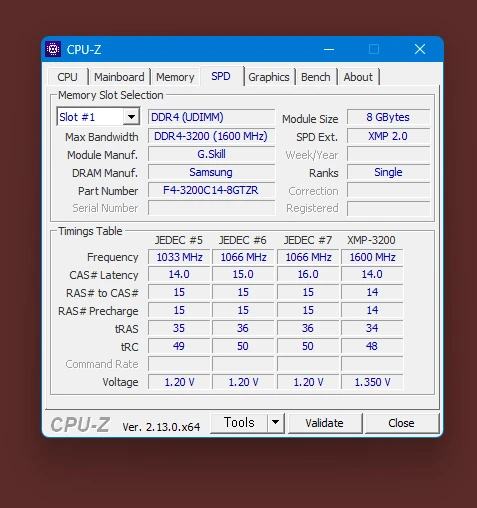The width and height of the screenshot is (477, 508).
Task: Click the JEDEC #5 1.20 V voltage cell
Action: pyautogui.click(x=179, y=382)
